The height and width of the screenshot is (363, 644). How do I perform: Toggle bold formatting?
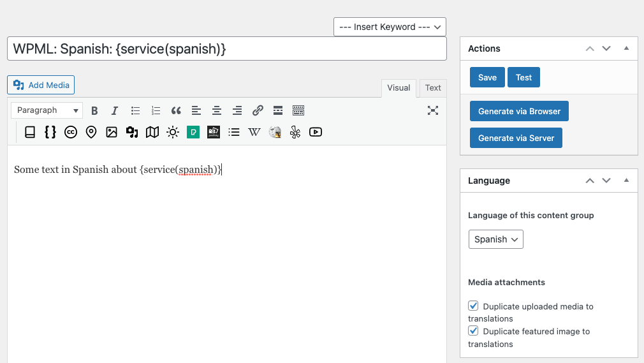(94, 110)
